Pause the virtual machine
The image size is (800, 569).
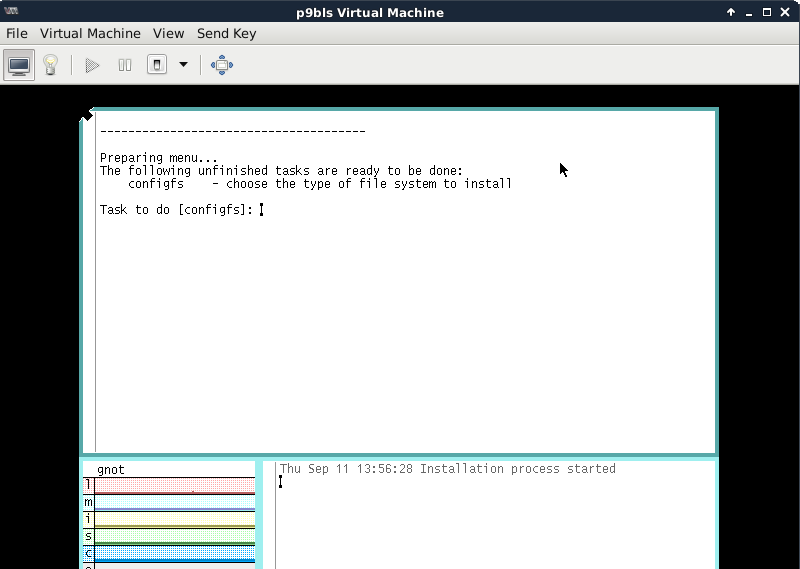(125, 66)
